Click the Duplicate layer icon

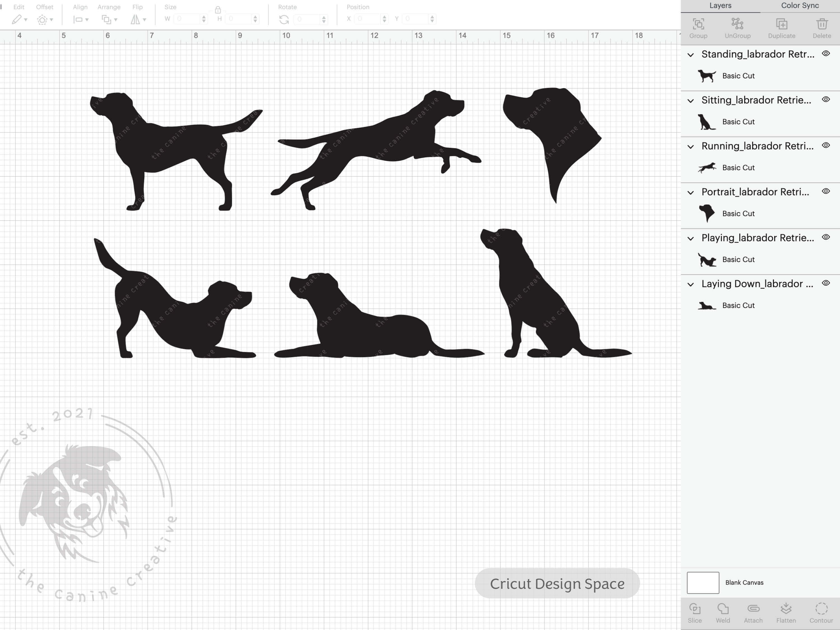click(x=781, y=24)
